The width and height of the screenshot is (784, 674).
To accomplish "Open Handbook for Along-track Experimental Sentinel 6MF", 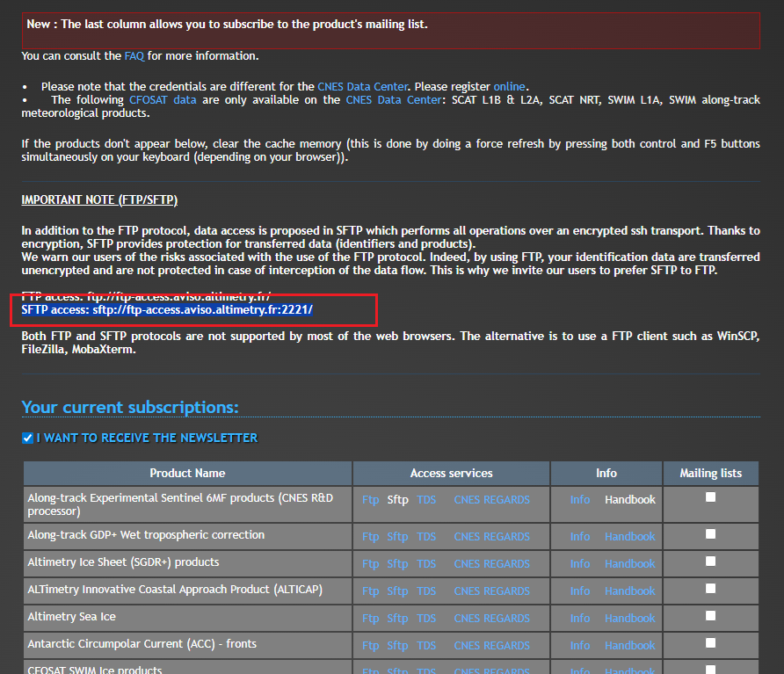I will click(629, 499).
